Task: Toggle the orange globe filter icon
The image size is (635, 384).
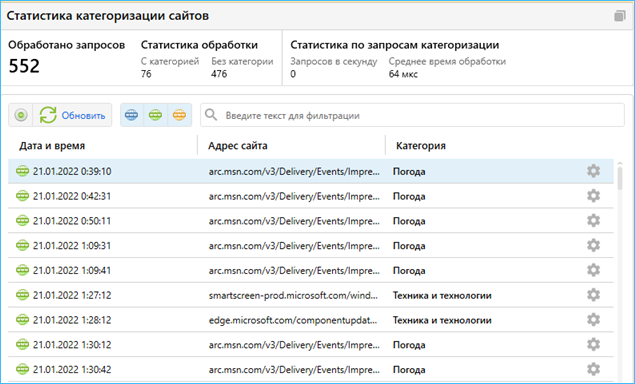Action: pyautogui.click(x=179, y=115)
